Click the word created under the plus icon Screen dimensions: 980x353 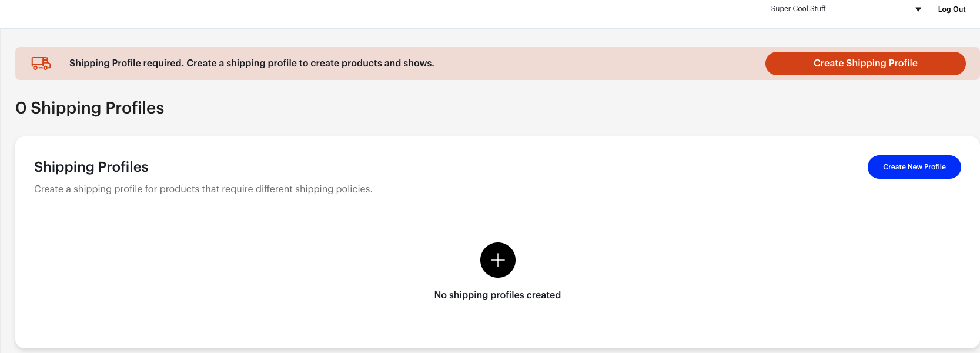(544, 295)
